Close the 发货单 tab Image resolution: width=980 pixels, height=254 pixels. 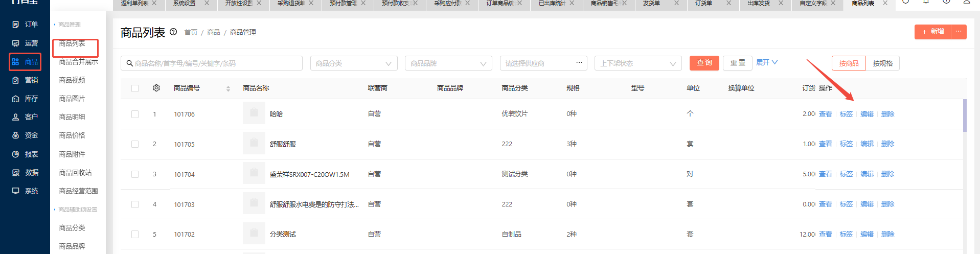(x=676, y=3)
